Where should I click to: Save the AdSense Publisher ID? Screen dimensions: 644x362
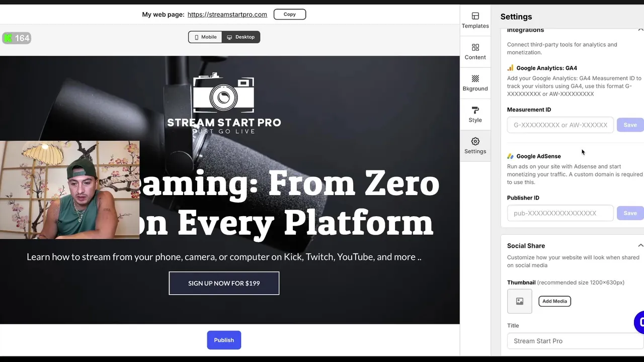tap(630, 213)
